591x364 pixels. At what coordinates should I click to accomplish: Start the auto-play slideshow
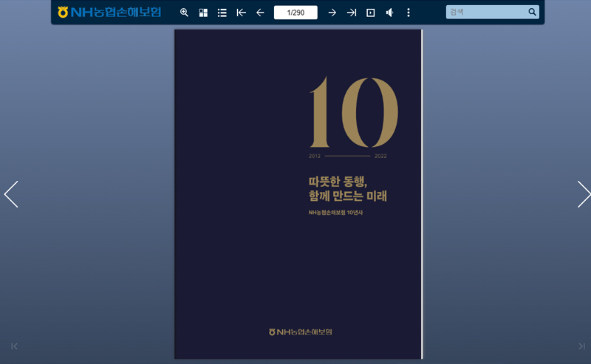click(x=371, y=13)
